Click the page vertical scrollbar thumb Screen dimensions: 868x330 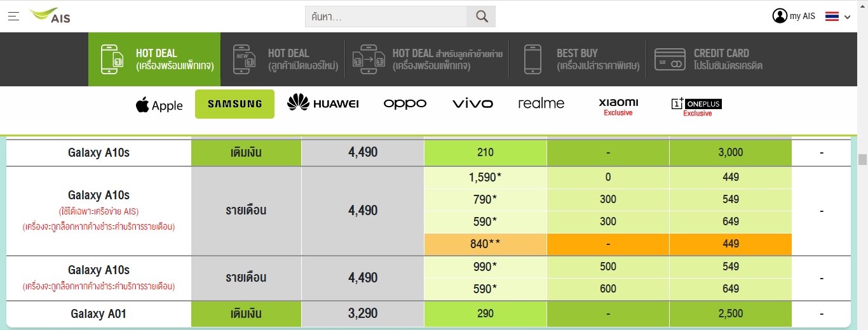[x=862, y=159]
